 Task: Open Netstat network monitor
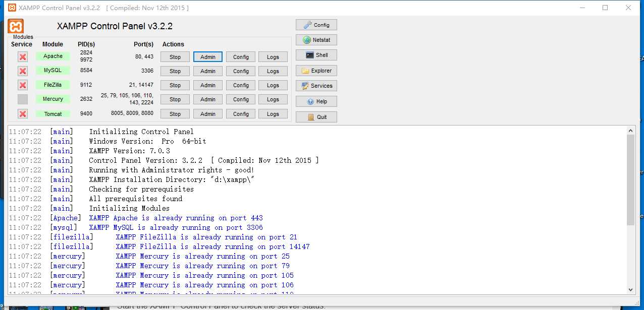(316, 40)
